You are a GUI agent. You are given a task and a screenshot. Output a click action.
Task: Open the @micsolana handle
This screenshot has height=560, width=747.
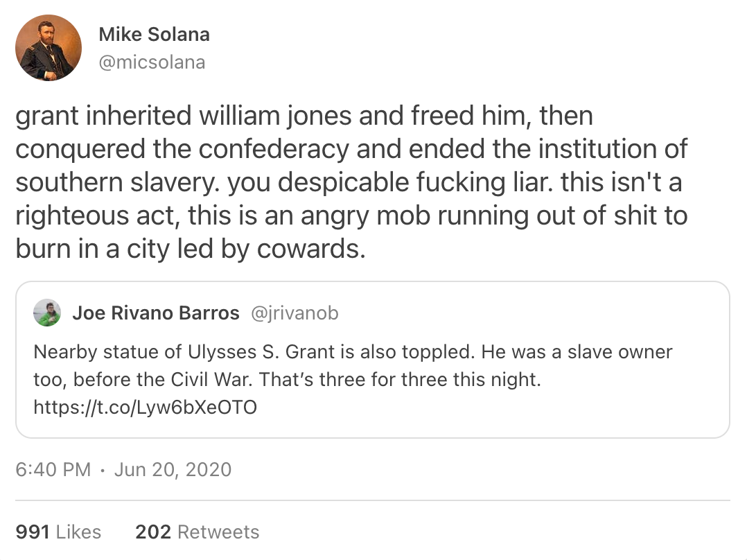point(152,62)
